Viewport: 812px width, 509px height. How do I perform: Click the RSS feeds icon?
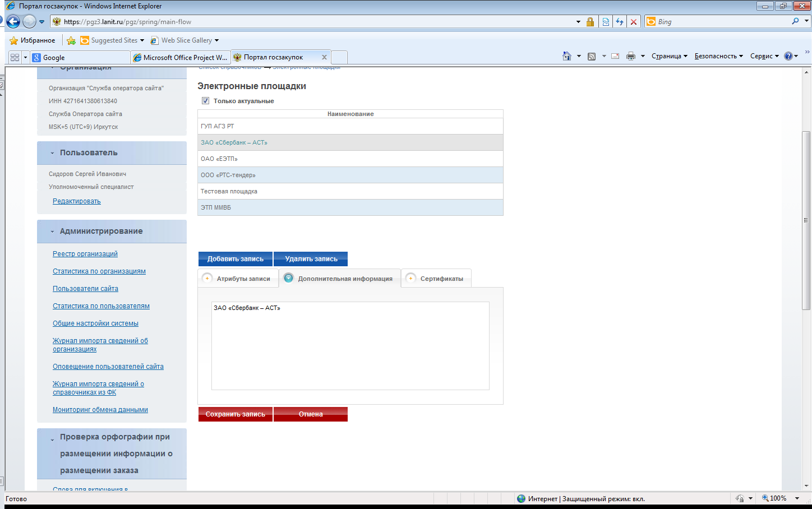(x=592, y=56)
